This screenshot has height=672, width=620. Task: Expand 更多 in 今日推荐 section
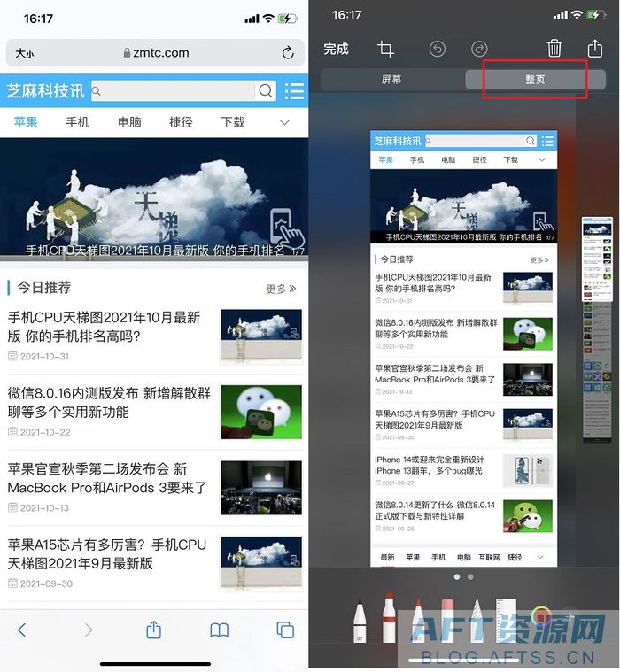click(281, 289)
